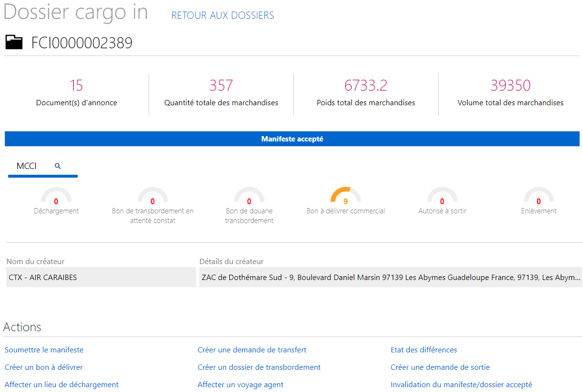Click Affecter un lieu de déchargement

tap(62, 384)
